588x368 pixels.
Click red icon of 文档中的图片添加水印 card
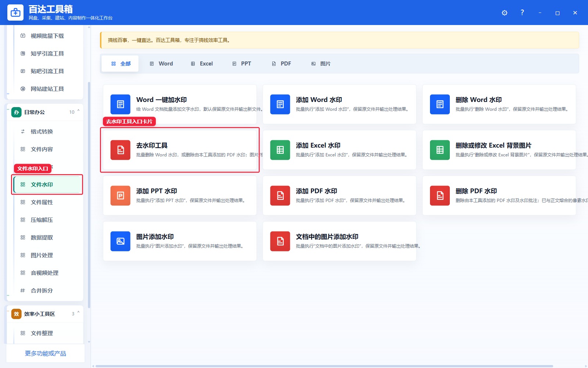[x=280, y=241]
